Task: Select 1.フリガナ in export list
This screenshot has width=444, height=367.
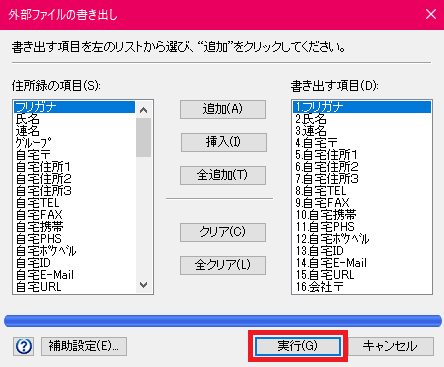Action: click(362, 107)
